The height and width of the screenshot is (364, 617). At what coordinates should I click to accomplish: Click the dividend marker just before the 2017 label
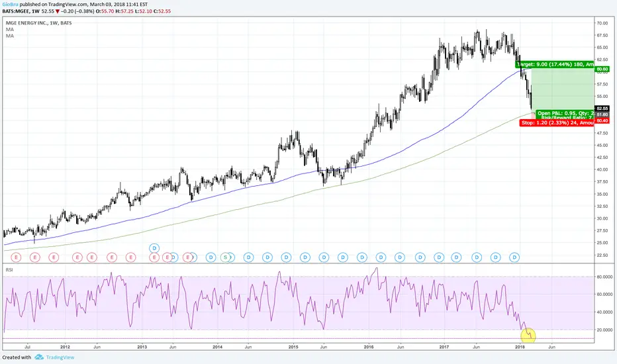click(439, 257)
